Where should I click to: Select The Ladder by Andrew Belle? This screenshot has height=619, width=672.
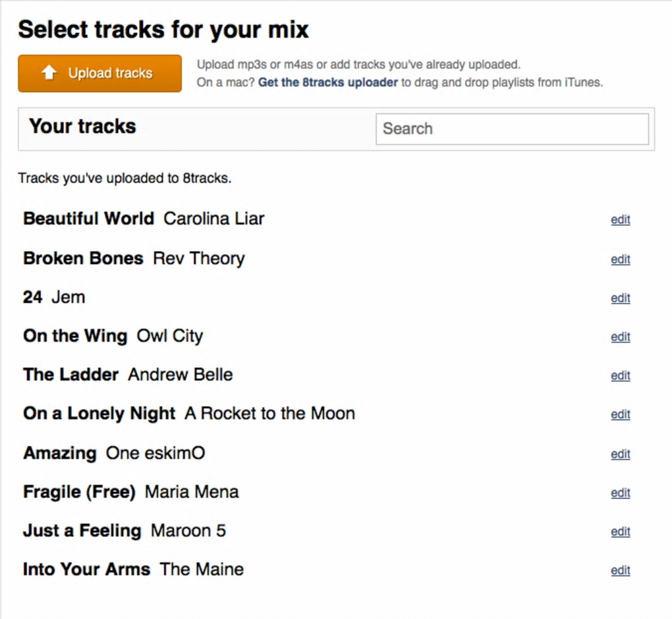(x=70, y=375)
